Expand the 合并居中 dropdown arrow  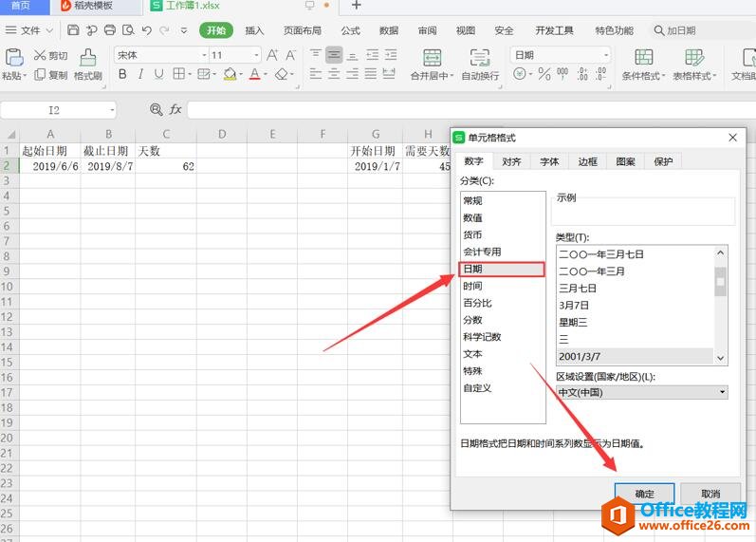[452, 76]
